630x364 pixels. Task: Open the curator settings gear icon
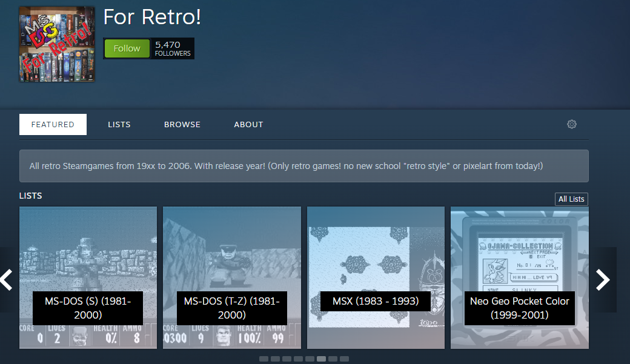click(x=571, y=124)
